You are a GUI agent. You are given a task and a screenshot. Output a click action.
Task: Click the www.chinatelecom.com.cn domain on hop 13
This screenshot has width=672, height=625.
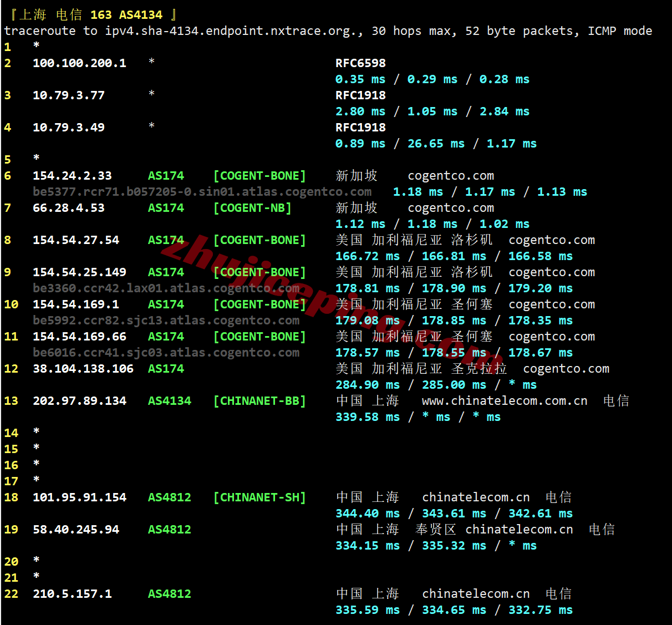click(x=505, y=400)
